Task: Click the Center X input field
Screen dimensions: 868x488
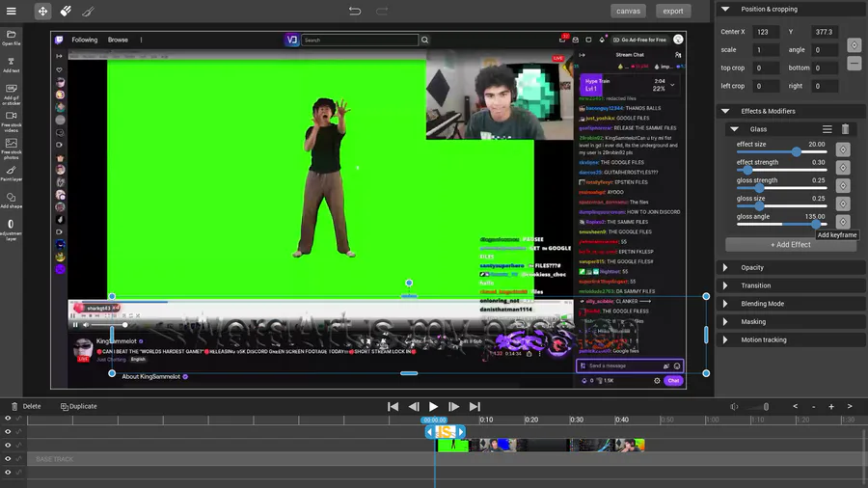Action: (766, 32)
